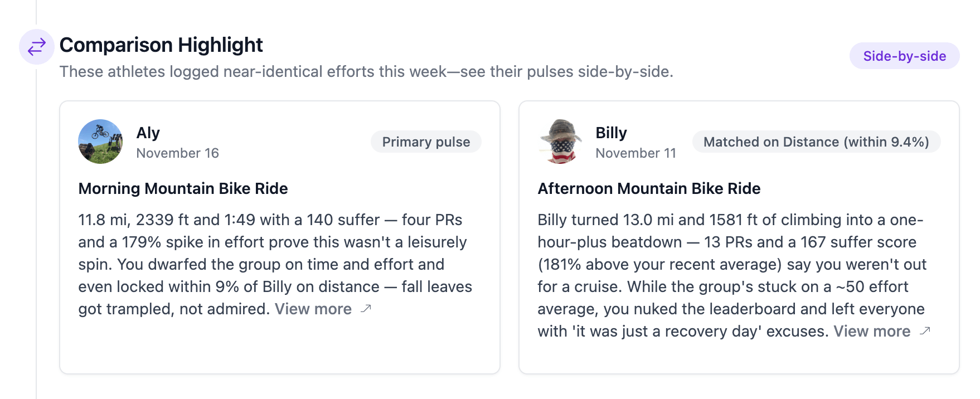Click the near-identical efforts subtitle text
This screenshot has width=980, height=399.
[366, 72]
